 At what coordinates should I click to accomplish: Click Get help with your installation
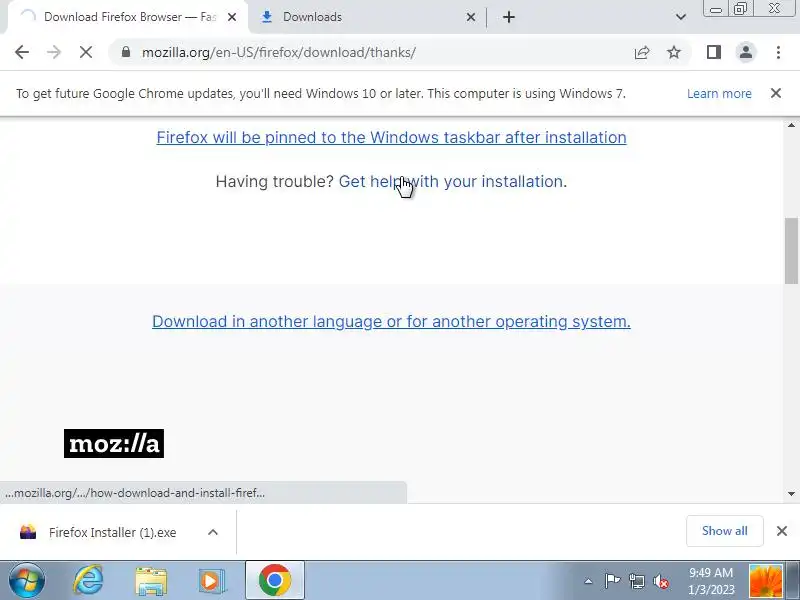coord(453,182)
